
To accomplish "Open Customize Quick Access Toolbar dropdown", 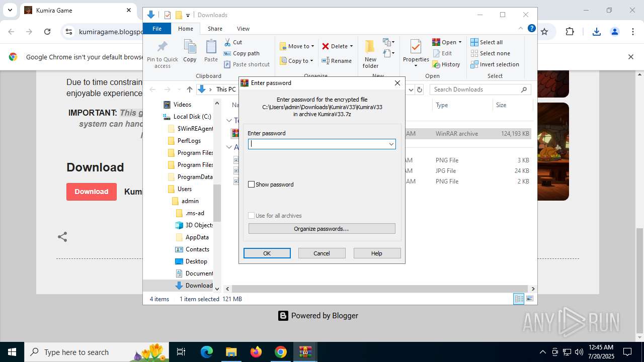I will click(188, 15).
